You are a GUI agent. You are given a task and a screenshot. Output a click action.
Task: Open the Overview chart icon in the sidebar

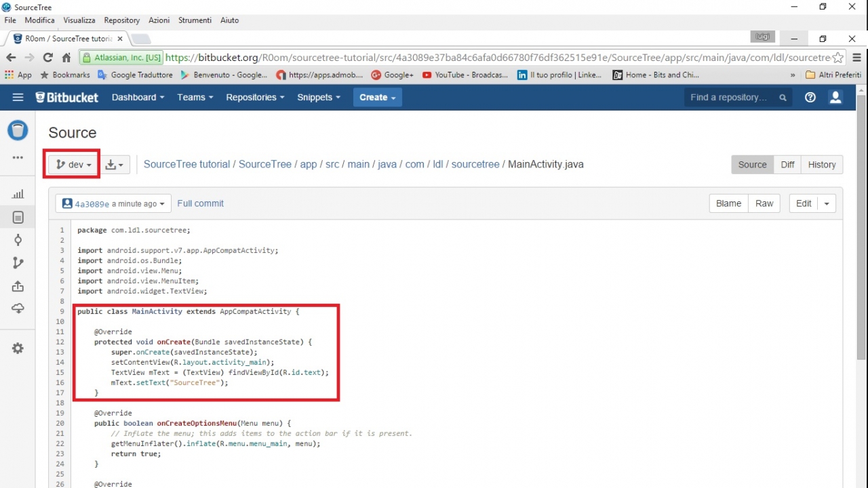(x=18, y=195)
